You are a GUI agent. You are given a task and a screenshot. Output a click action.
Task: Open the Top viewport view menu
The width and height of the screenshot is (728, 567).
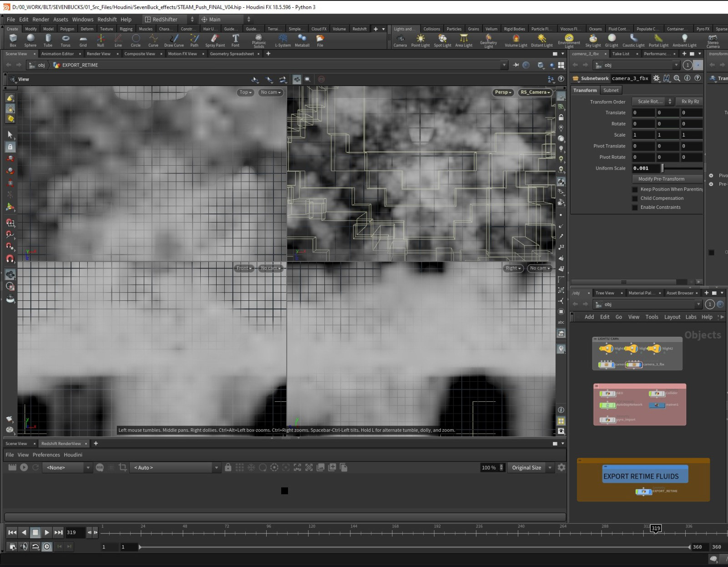coord(245,92)
